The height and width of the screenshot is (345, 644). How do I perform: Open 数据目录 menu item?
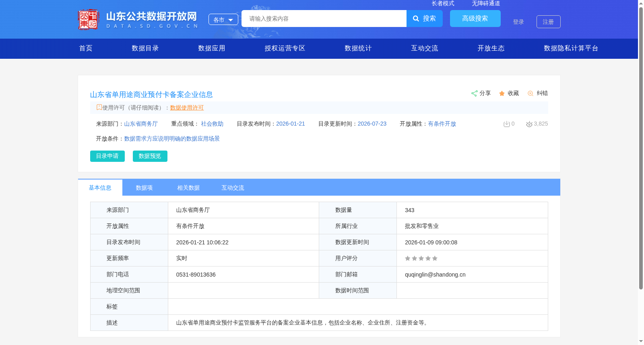click(145, 48)
